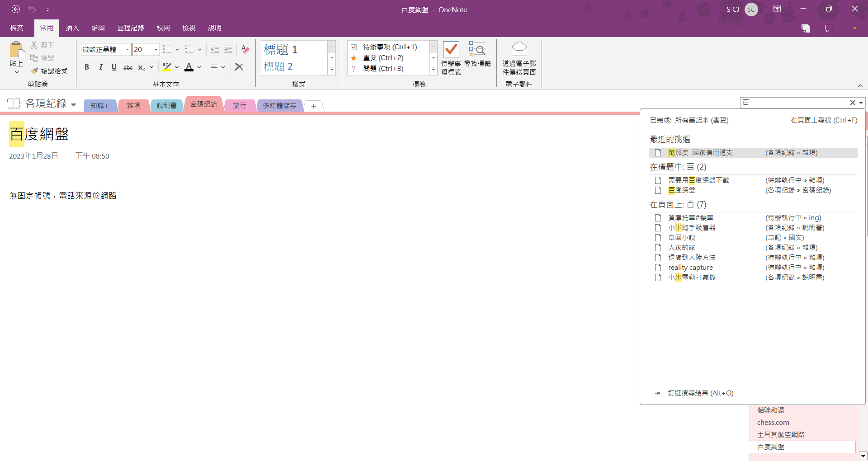Image resolution: width=868 pixels, height=461 pixels.
Task: Open font color picker arrow
Action: (199, 67)
